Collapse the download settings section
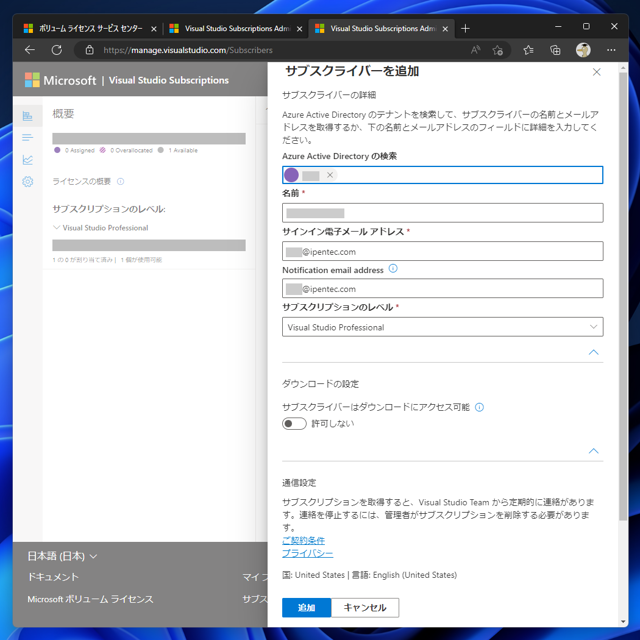 pyautogui.click(x=593, y=451)
